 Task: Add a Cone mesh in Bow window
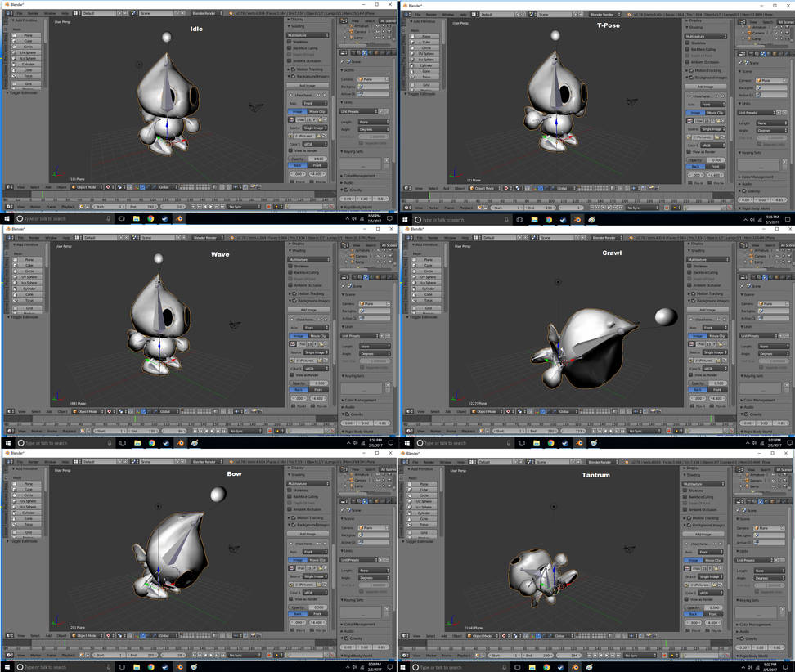pos(28,518)
